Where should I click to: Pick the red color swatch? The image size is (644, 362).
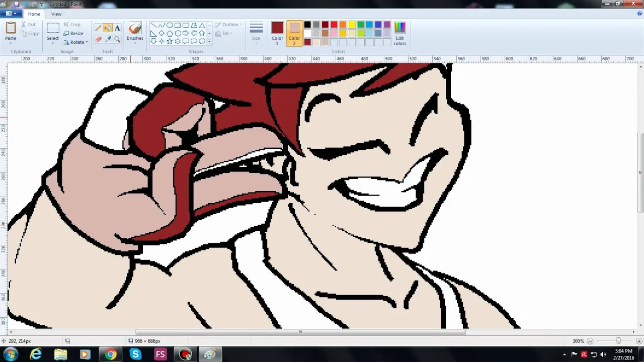tap(334, 25)
